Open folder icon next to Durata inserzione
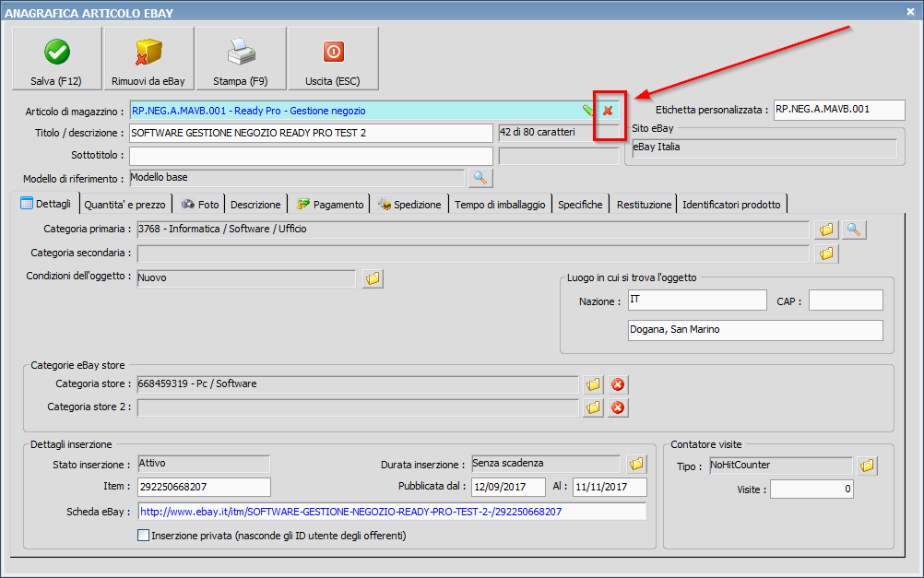The image size is (924, 578). click(x=636, y=465)
